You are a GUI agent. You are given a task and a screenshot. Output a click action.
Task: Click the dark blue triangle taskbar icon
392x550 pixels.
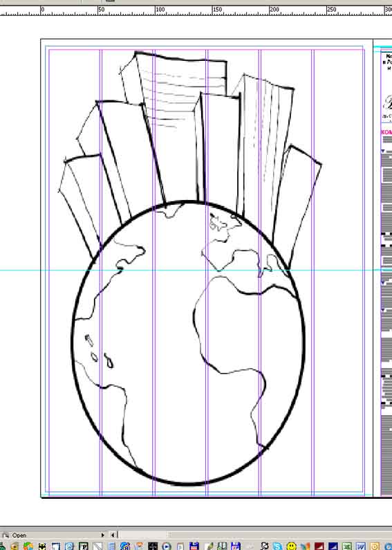(333, 546)
